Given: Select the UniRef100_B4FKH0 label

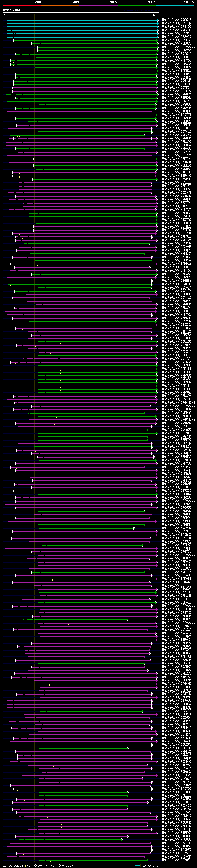Looking at the screenshot, I should (x=177, y=98).
